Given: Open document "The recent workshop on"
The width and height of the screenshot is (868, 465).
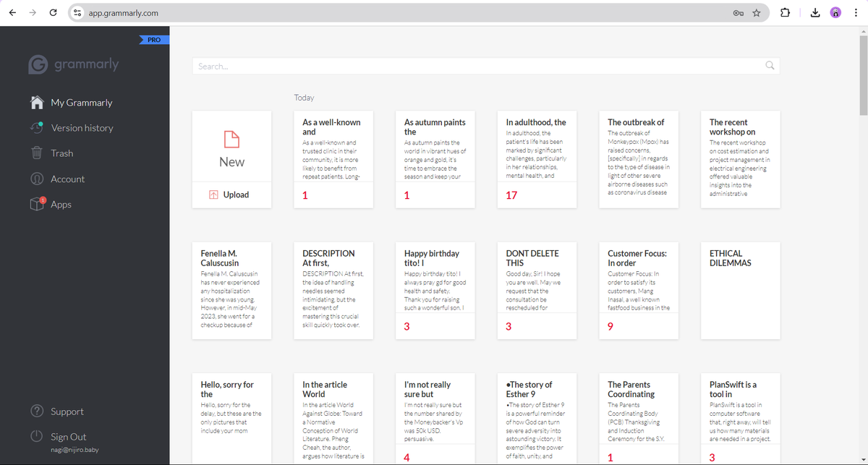Looking at the screenshot, I should (x=741, y=159).
